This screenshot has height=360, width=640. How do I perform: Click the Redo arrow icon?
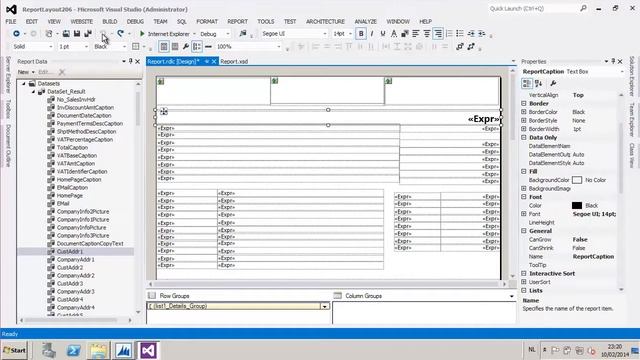[x=120, y=33]
